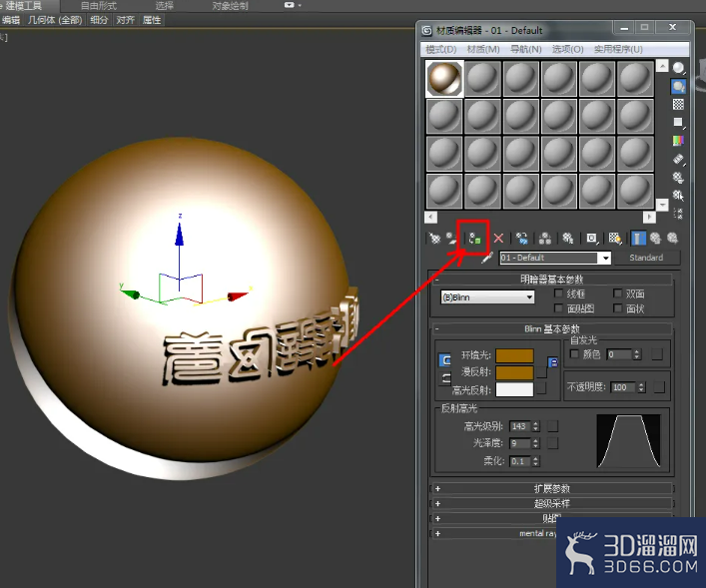Open the 实用程序(U) menu

(618, 49)
